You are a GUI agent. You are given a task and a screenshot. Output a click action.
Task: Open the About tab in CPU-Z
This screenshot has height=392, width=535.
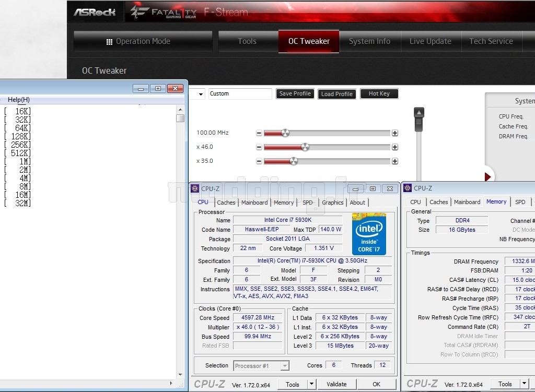tap(357, 203)
